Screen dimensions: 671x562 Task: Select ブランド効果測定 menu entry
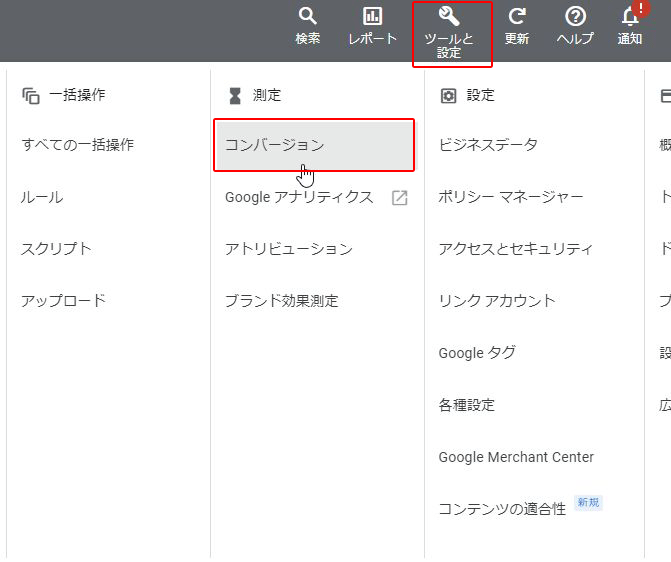tap(281, 301)
